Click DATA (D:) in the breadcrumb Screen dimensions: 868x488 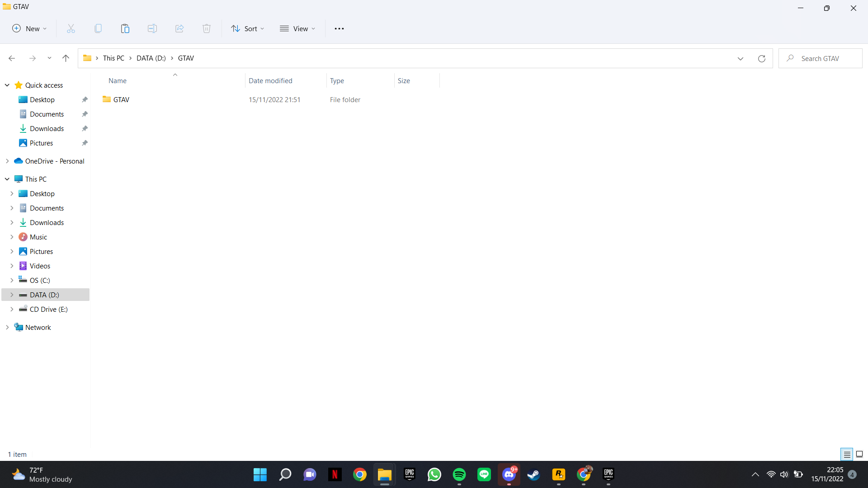click(x=151, y=58)
